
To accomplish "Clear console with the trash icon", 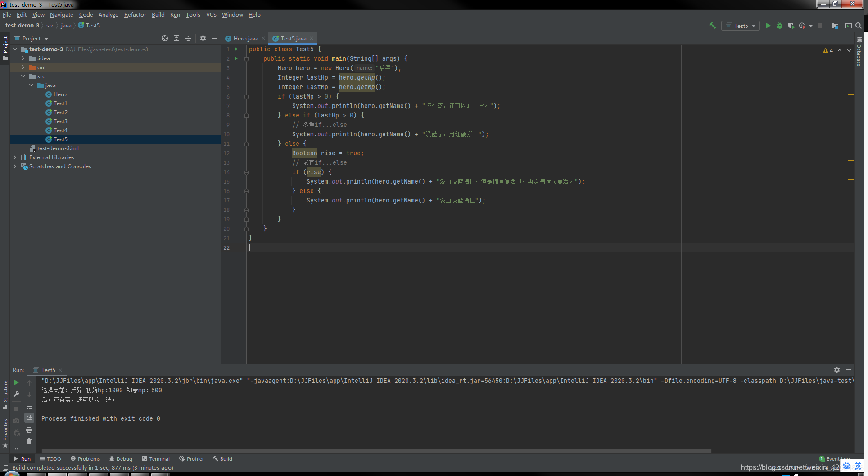I will point(29,441).
